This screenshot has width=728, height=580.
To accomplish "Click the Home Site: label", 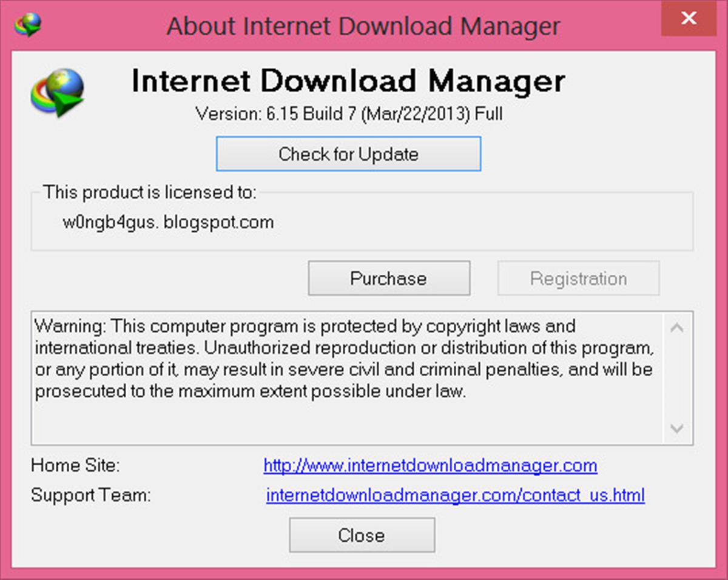I will pyautogui.click(x=75, y=466).
